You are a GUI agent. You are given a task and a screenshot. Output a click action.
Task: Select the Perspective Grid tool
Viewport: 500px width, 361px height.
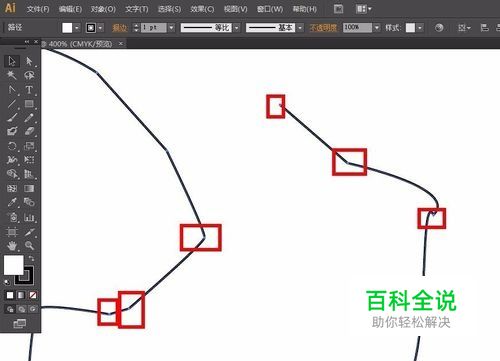[x=29, y=174]
